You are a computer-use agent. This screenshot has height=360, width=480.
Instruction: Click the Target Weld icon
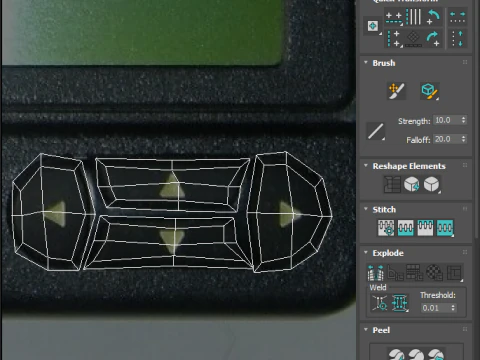coord(380,303)
